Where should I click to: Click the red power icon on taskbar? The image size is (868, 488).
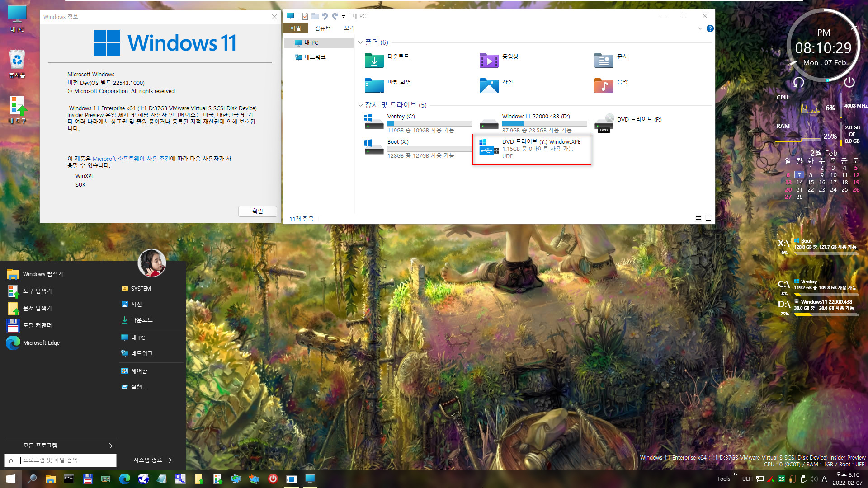(x=273, y=479)
